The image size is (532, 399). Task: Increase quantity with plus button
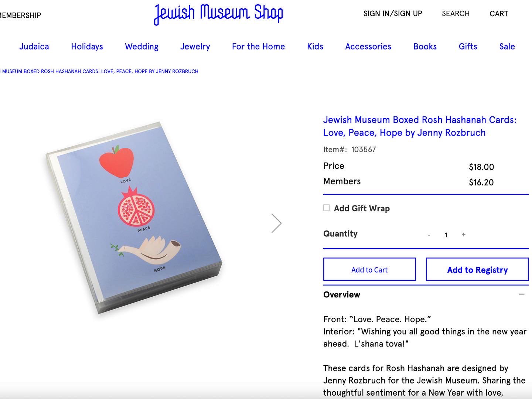(463, 235)
